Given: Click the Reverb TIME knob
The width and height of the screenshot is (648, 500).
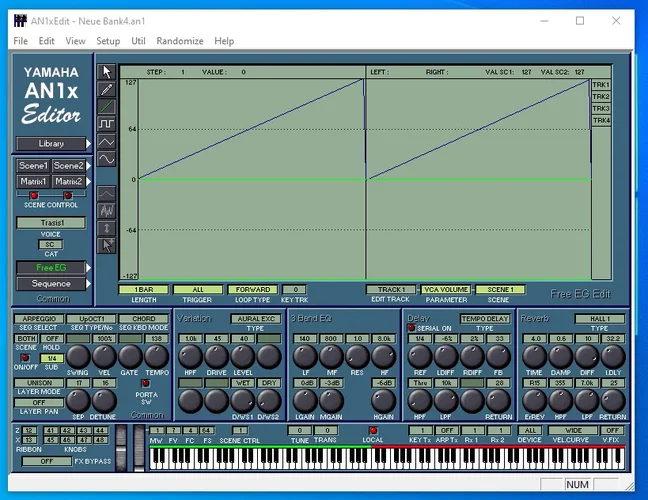Looking at the screenshot, I should pyautogui.click(x=534, y=357).
